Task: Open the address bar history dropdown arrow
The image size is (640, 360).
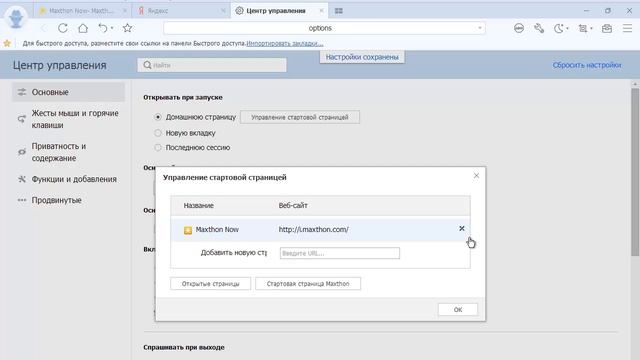Action: pyautogui.click(x=480, y=28)
